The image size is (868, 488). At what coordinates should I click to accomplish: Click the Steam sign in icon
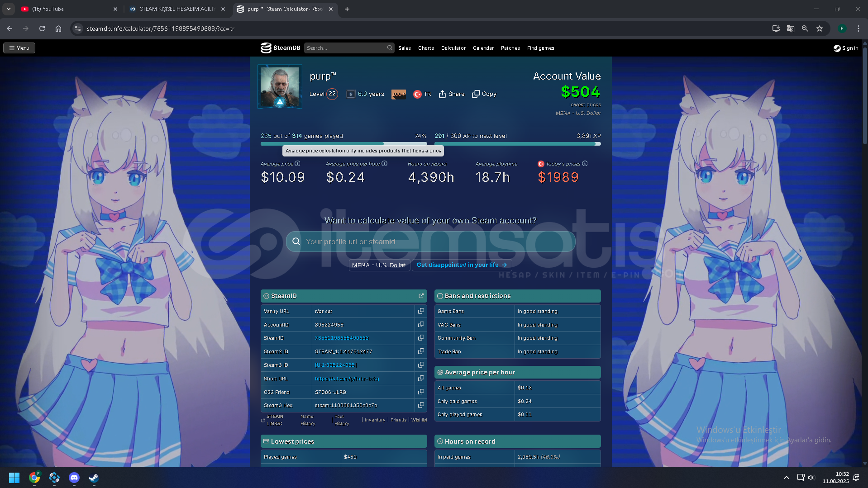click(x=837, y=48)
